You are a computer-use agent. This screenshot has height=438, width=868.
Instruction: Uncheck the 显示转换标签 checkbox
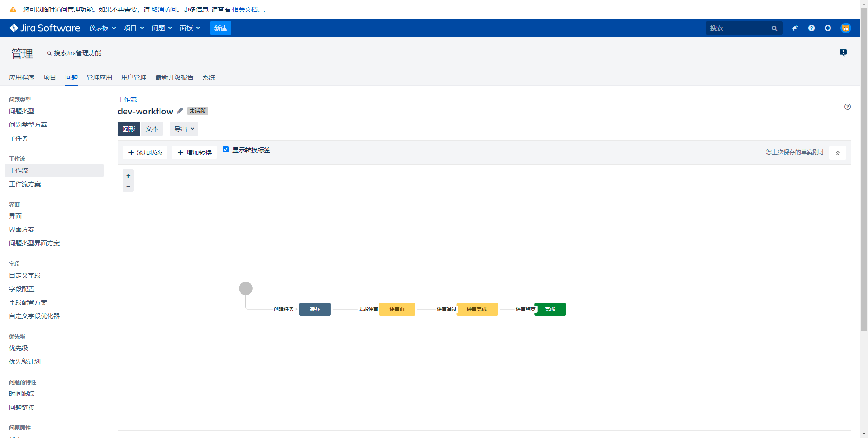tap(226, 149)
